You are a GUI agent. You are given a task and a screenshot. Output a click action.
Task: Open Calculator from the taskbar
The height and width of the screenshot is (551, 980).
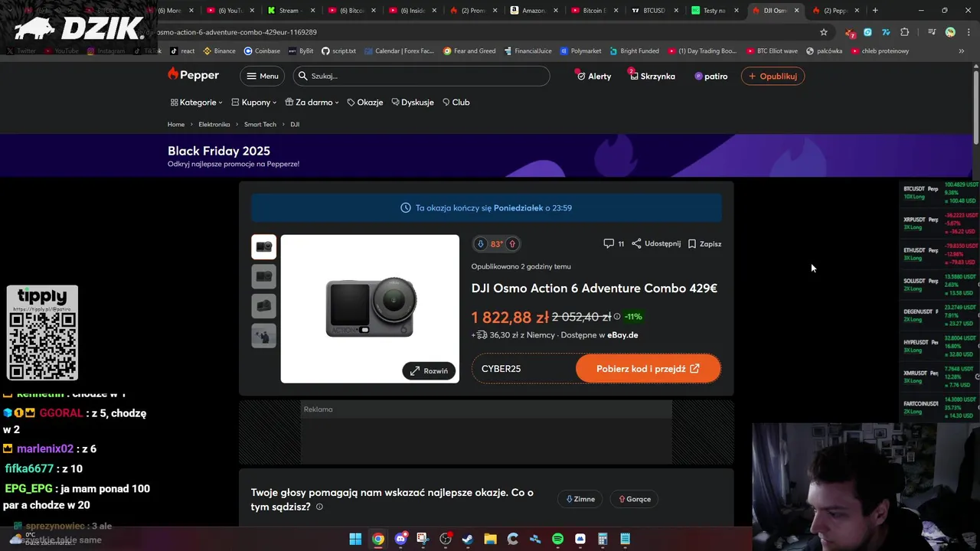click(603, 539)
